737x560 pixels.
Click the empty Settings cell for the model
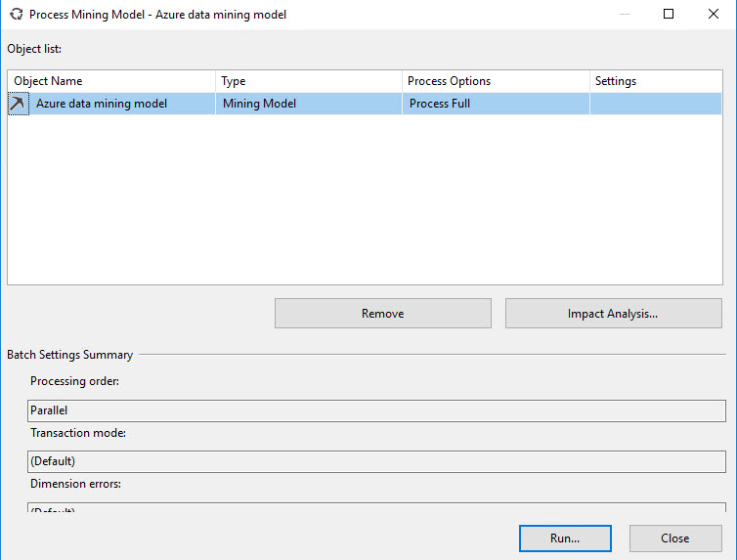[656, 104]
